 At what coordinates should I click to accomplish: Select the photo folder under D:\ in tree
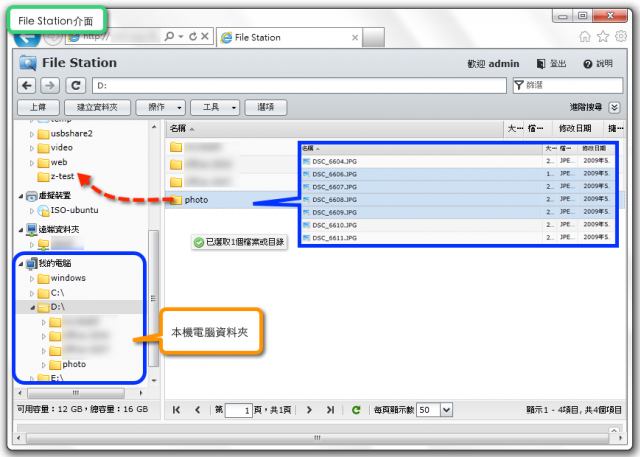click(74, 364)
